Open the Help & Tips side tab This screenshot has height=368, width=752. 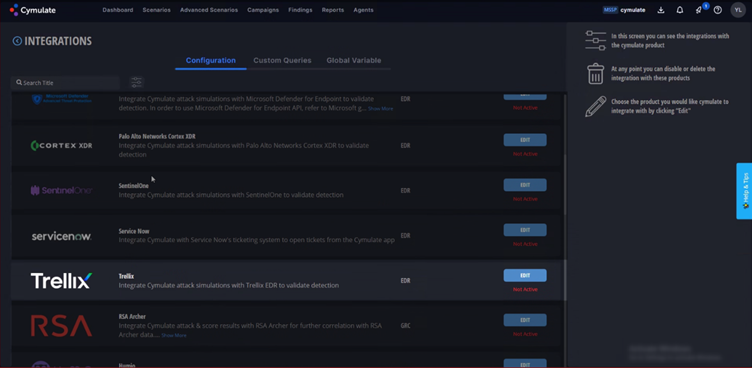[744, 191]
